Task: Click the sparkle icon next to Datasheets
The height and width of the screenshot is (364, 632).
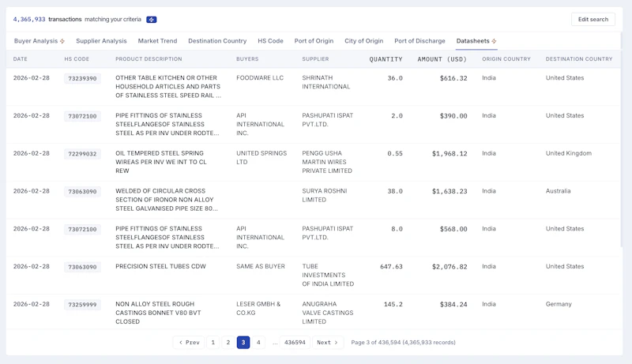Action: [494, 41]
